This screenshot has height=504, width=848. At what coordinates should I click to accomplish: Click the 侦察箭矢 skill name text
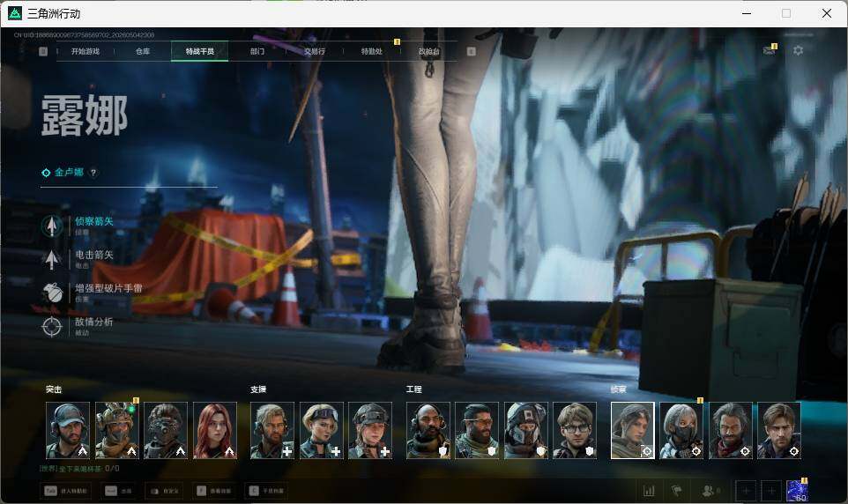point(94,221)
